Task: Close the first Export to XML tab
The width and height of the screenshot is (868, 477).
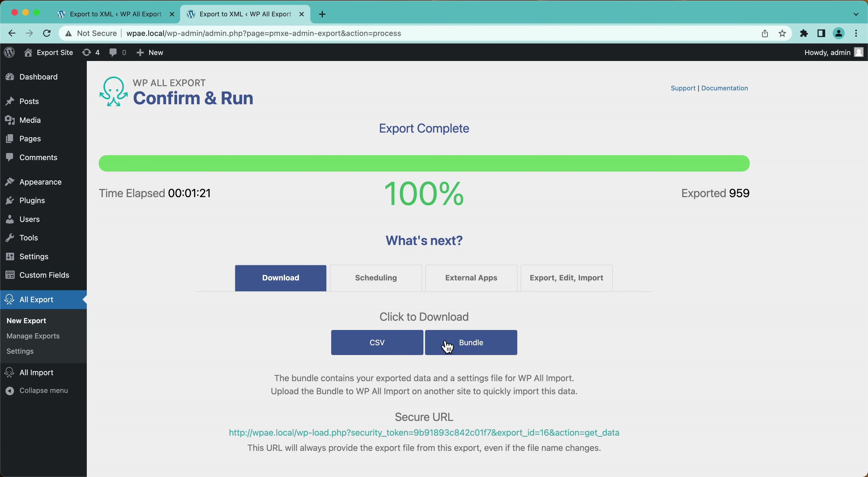Action: click(x=172, y=14)
